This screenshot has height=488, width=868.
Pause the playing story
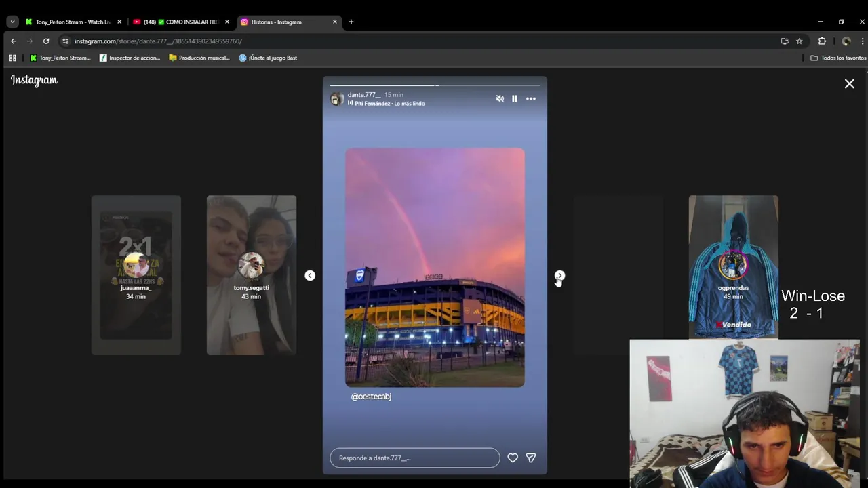(x=515, y=99)
